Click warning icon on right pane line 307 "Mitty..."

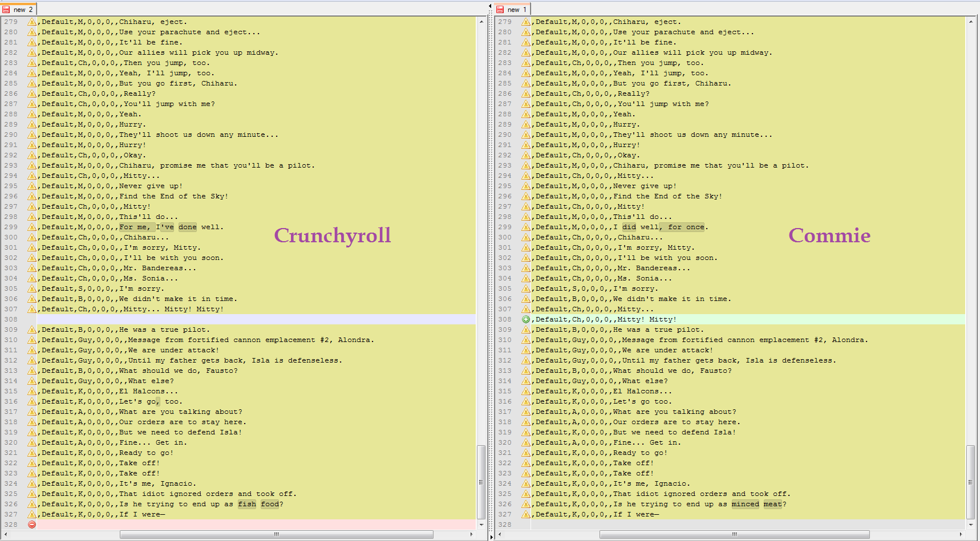point(526,309)
